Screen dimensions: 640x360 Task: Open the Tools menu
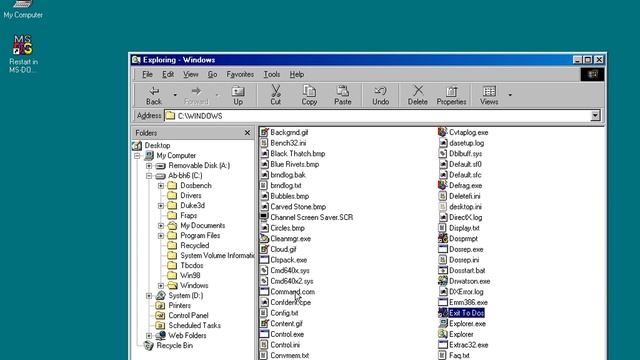tap(271, 74)
